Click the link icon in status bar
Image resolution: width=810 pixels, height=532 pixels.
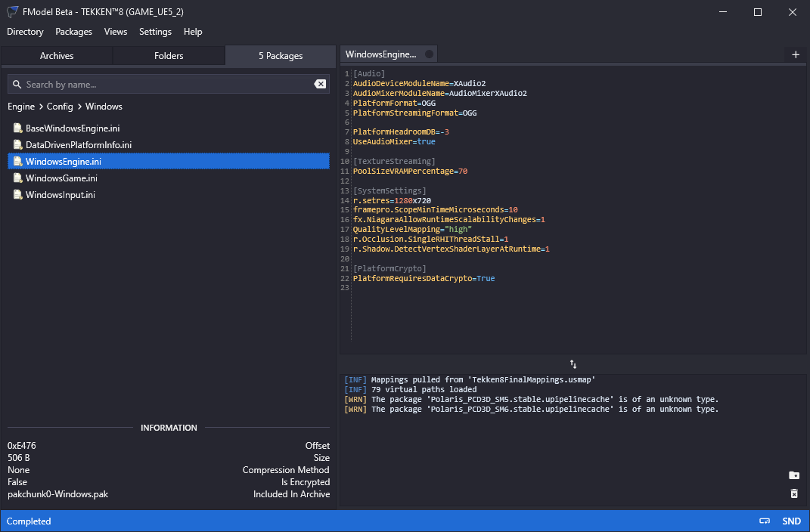[765, 521]
